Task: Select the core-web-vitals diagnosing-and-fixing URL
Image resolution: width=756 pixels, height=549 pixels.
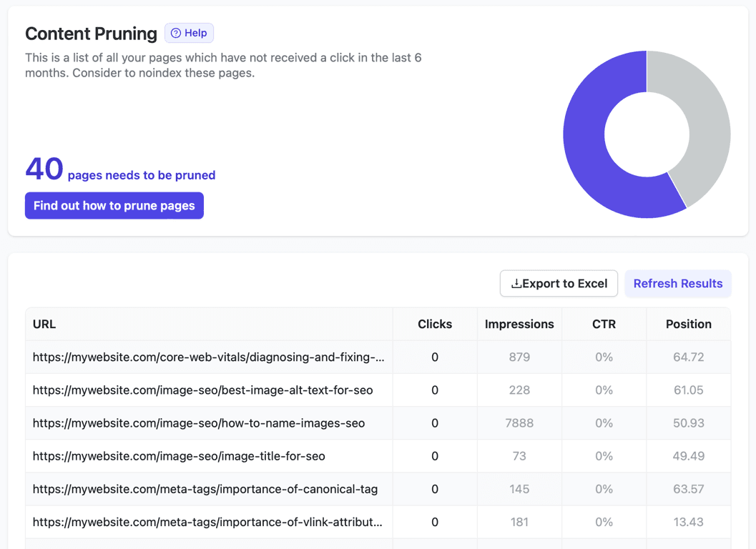Action: tap(209, 357)
